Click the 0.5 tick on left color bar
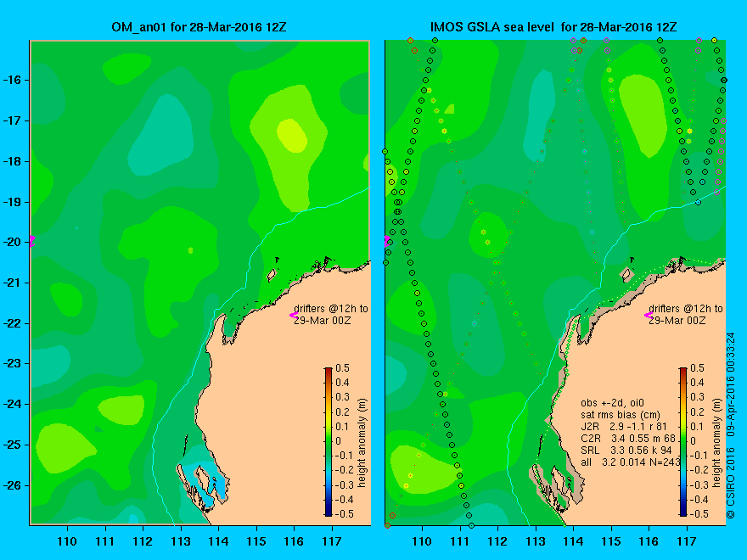747x560 pixels. point(343,368)
